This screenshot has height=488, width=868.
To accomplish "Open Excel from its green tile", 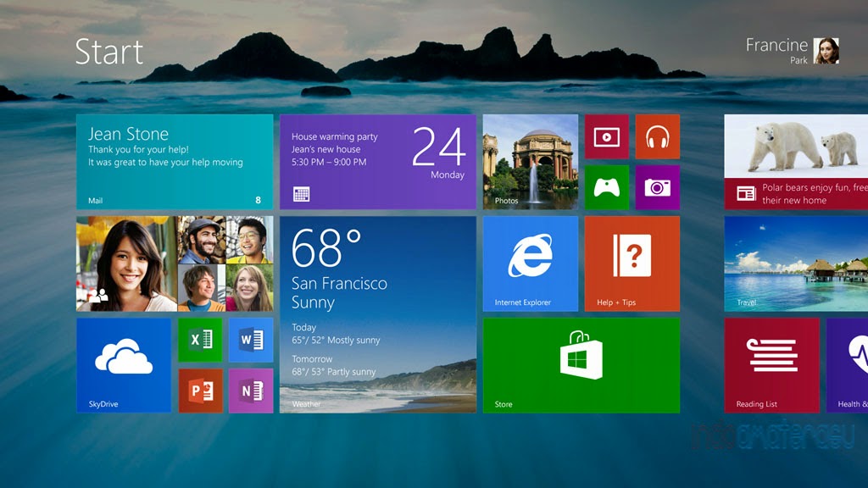I will click(201, 341).
